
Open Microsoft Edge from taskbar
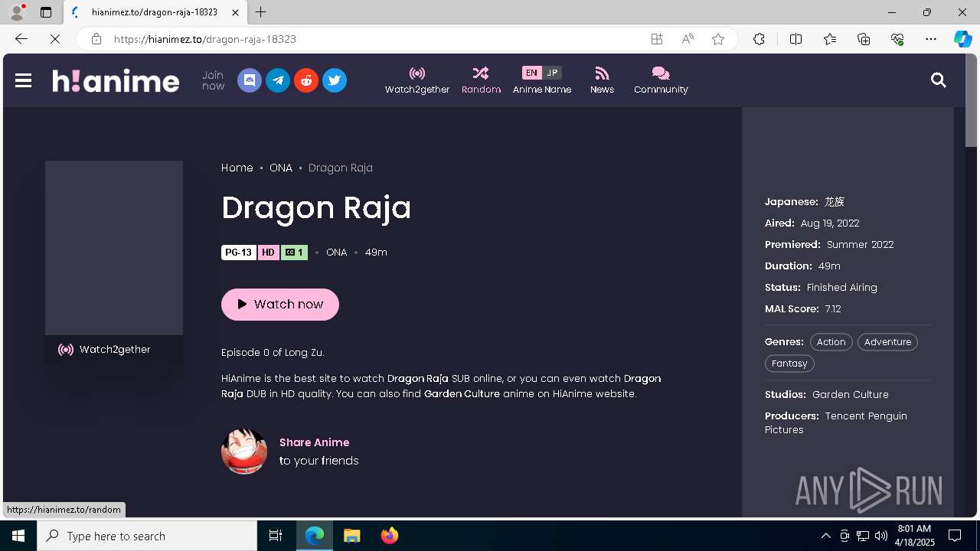pyautogui.click(x=315, y=536)
